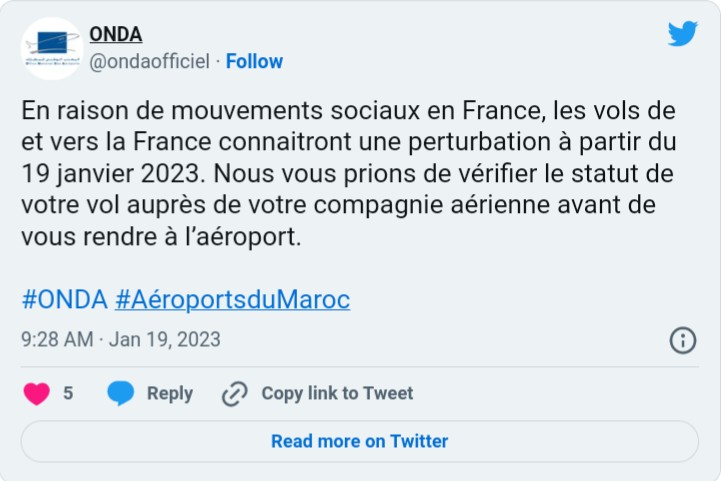Viewport: 721px width, 481px height.
Task: Open the #AéroportsduMaroc hashtag
Action: (x=232, y=300)
